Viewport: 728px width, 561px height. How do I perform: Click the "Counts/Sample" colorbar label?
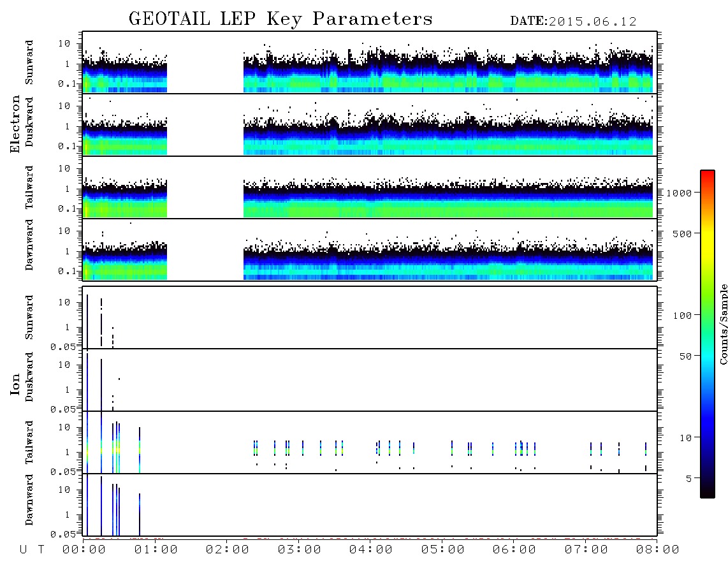click(723, 324)
